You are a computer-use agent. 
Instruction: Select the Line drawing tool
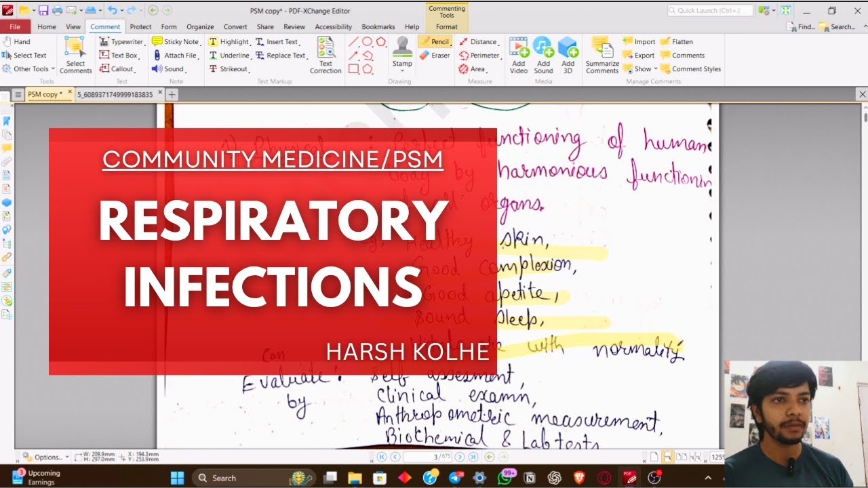coord(353,41)
